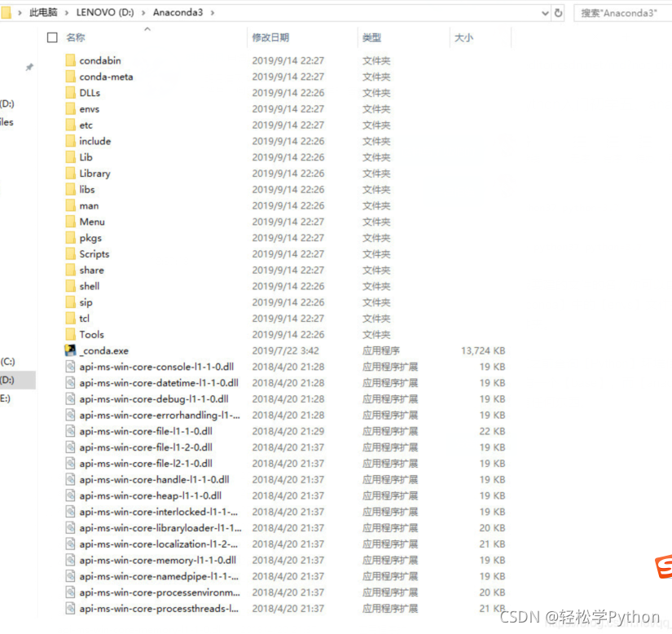This screenshot has width=672, height=634.
Task: Click the envs folder icon
Action: (71, 109)
